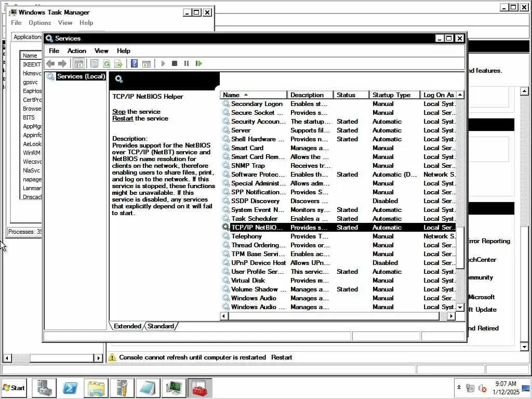Image resolution: width=532 pixels, height=399 pixels.
Task: Select the Task Scheduler service
Action: (x=338, y=219)
